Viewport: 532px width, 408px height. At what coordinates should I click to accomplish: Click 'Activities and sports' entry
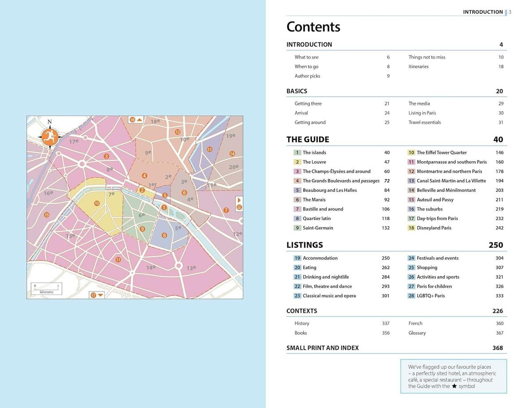pos(438,277)
